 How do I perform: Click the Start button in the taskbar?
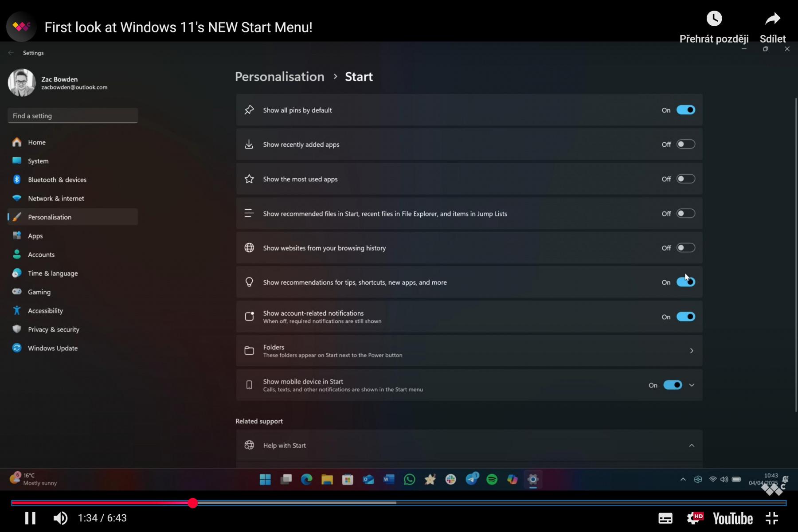click(x=265, y=479)
